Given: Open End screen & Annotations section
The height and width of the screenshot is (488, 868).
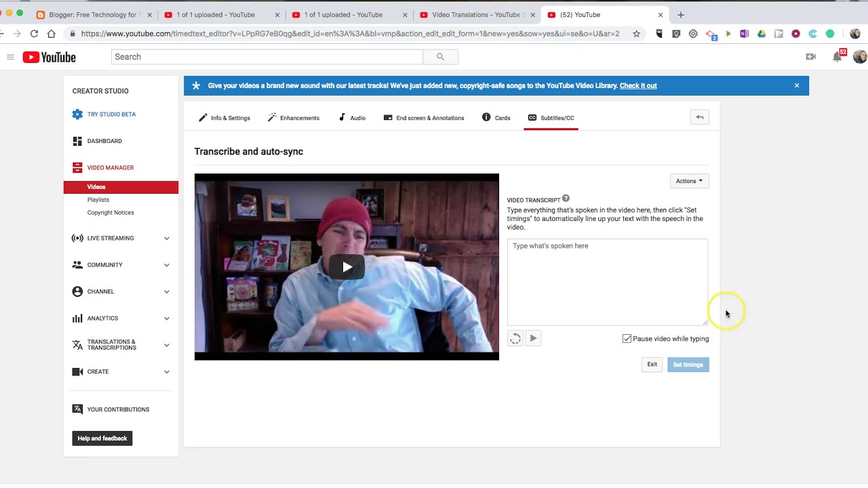Looking at the screenshot, I should [x=430, y=117].
